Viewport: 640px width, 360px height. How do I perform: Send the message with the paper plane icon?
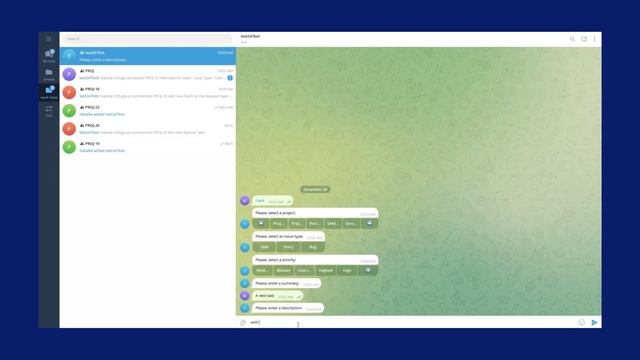(x=594, y=322)
